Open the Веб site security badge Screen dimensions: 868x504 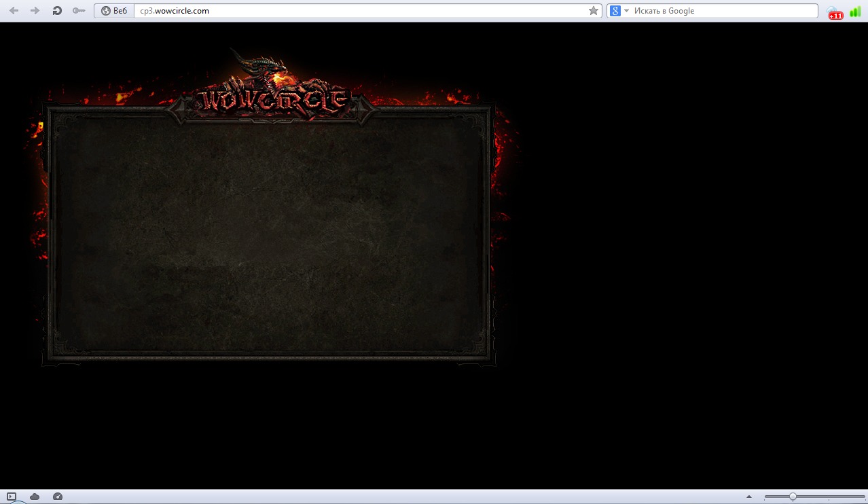point(114,11)
